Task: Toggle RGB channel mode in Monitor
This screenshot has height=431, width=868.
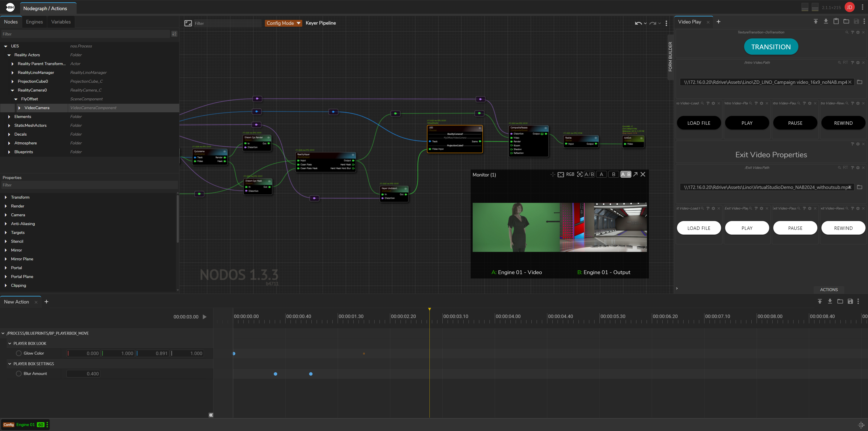Action: coord(570,174)
